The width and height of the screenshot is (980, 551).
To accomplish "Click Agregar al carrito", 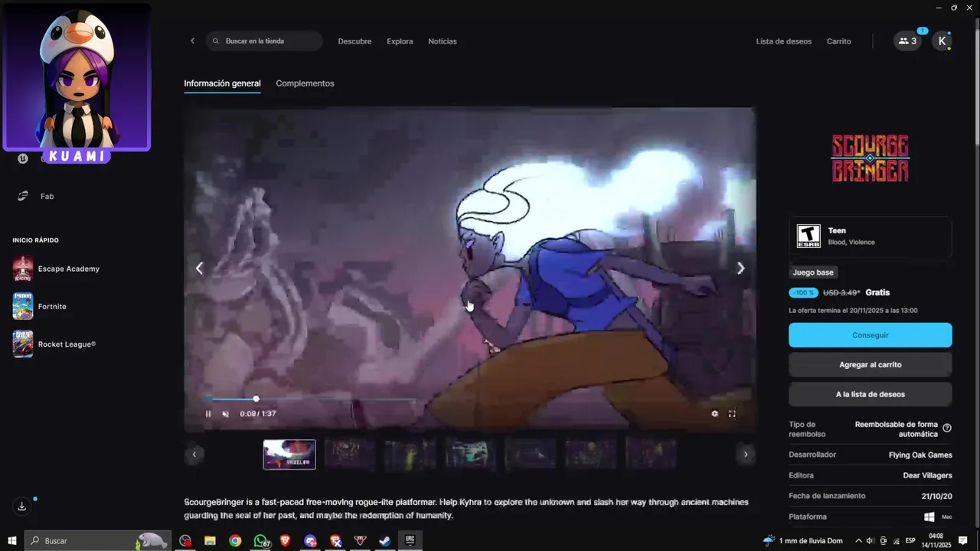I will pos(871,365).
